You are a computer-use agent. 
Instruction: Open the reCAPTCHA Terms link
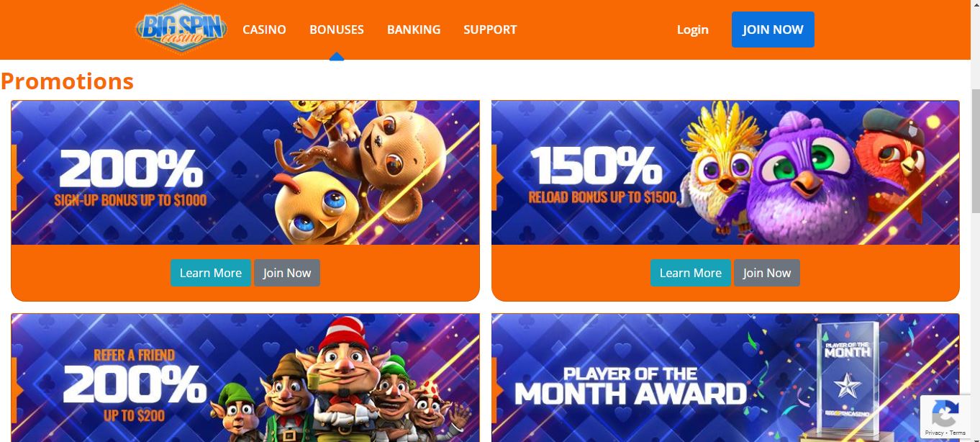(958, 433)
